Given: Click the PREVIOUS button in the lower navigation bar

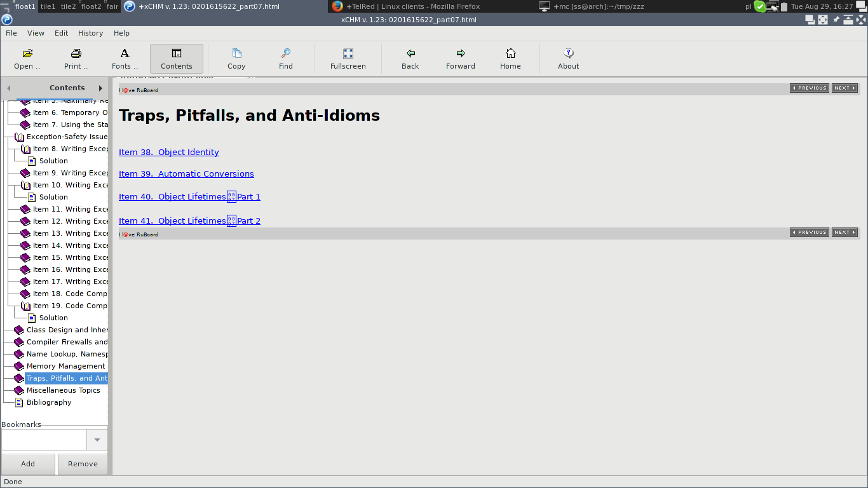Looking at the screenshot, I should point(810,233).
